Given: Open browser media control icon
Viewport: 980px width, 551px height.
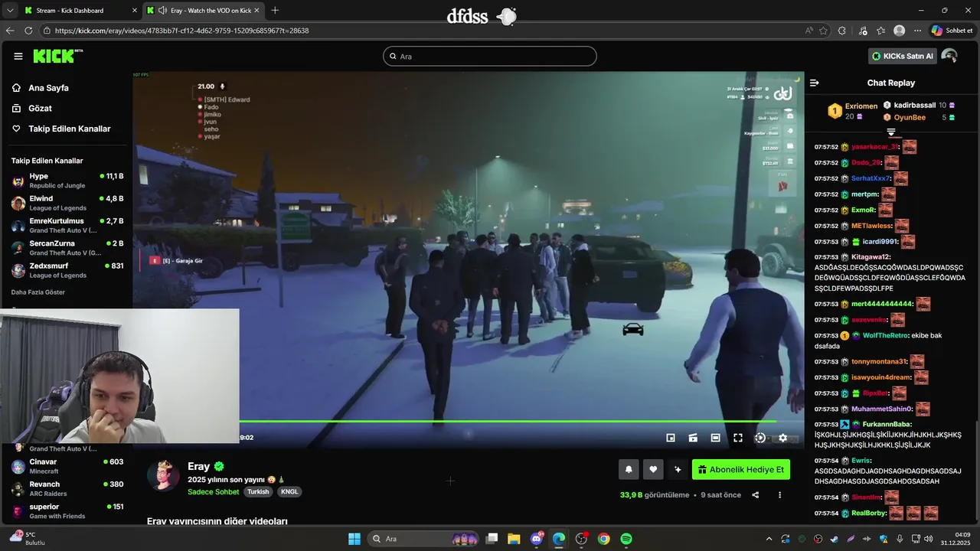Looking at the screenshot, I should [863, 31].
